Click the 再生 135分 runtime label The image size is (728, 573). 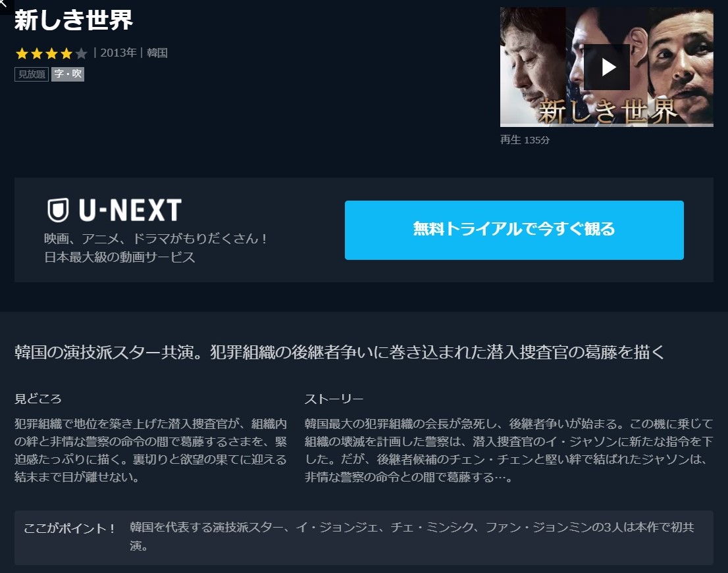click(x=525, y=139)
